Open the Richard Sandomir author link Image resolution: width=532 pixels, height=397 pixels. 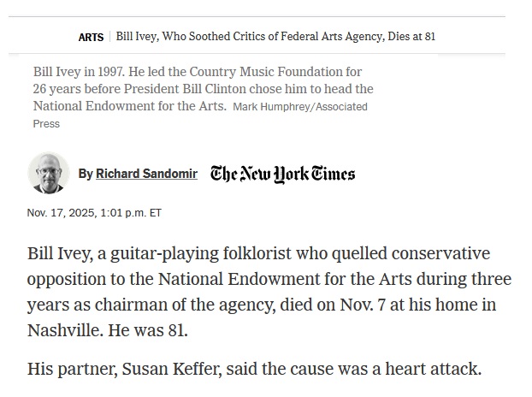146,174
